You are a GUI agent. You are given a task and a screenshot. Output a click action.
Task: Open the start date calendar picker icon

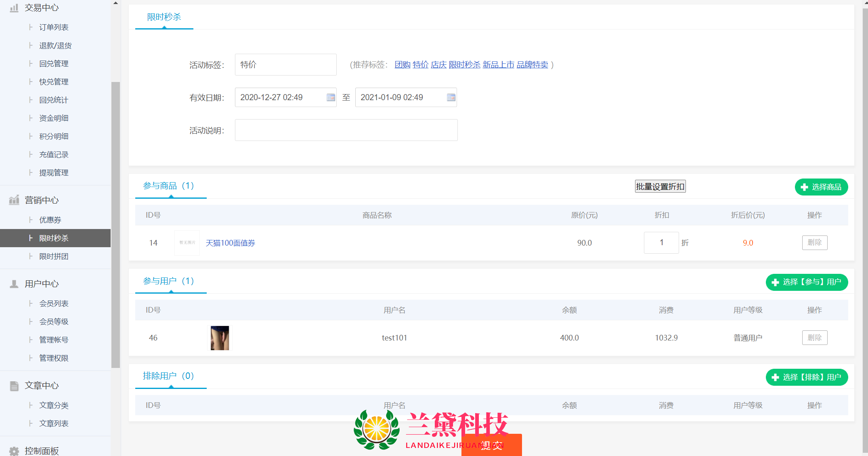pyautogui.click(x=331, y=97)
